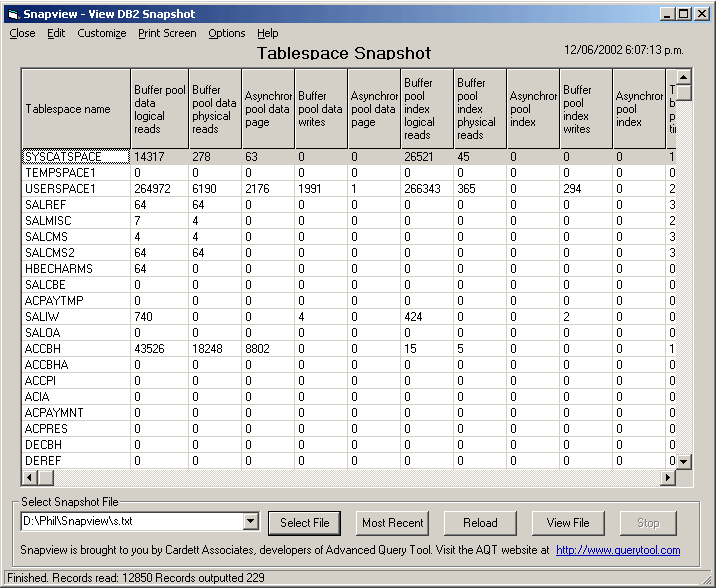
Task: Click the horizontal scrollbar left arrow
Action: coord(30,478)
